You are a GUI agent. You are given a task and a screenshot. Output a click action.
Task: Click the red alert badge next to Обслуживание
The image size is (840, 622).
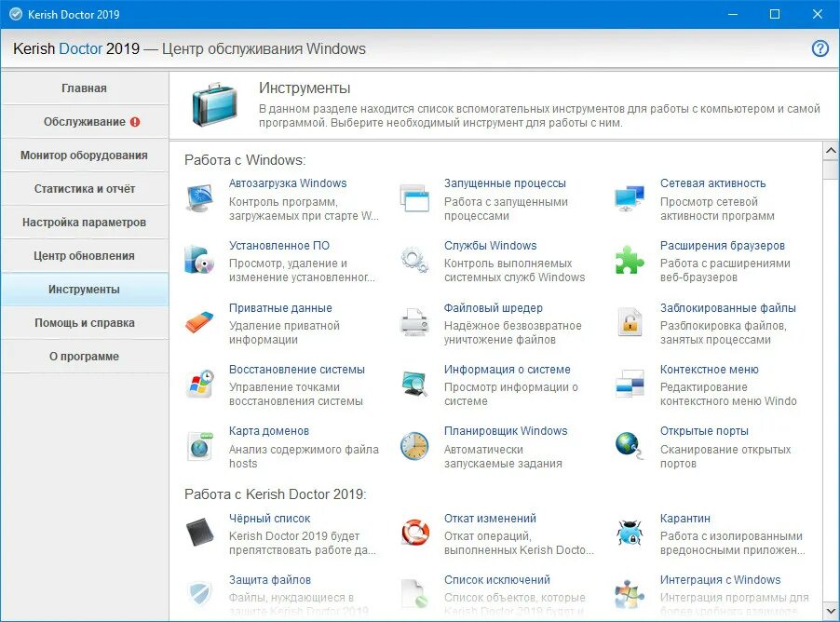(x=135, y=122)
